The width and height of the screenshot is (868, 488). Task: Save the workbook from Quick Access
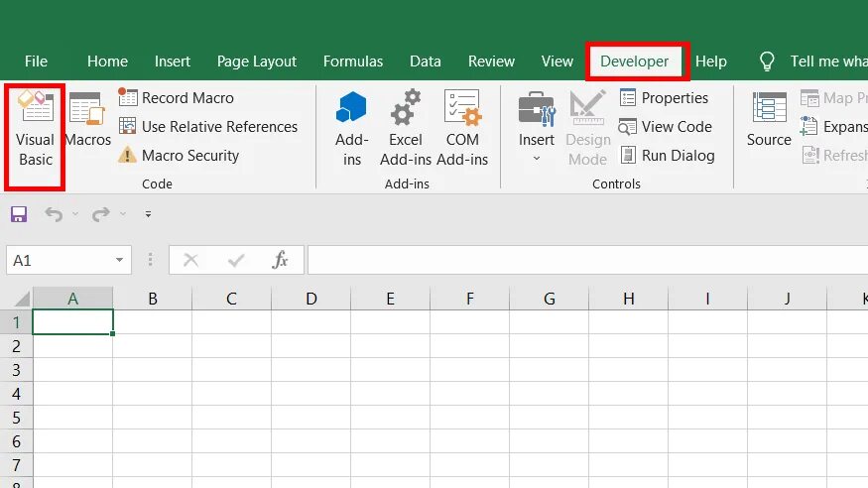(x=19, y=214)
